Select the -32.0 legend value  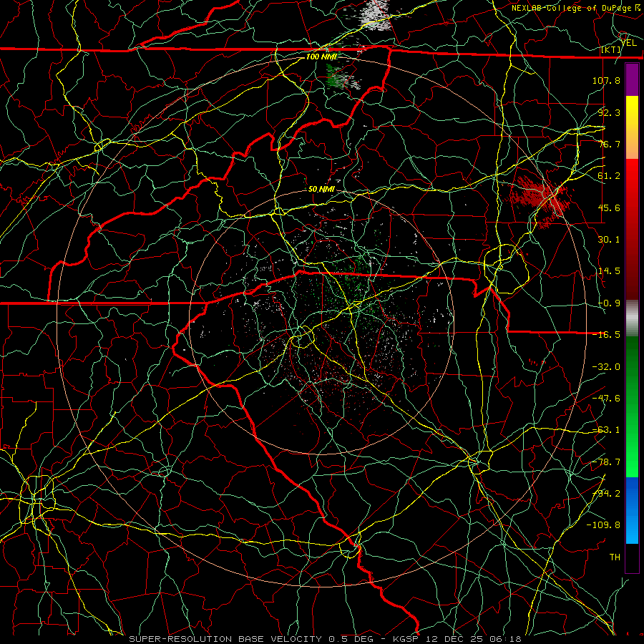click(606, 367)
